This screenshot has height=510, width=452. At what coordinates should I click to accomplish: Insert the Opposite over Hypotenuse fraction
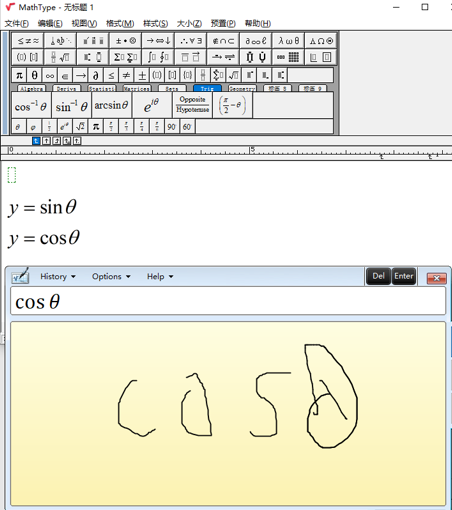pos(192,105)
